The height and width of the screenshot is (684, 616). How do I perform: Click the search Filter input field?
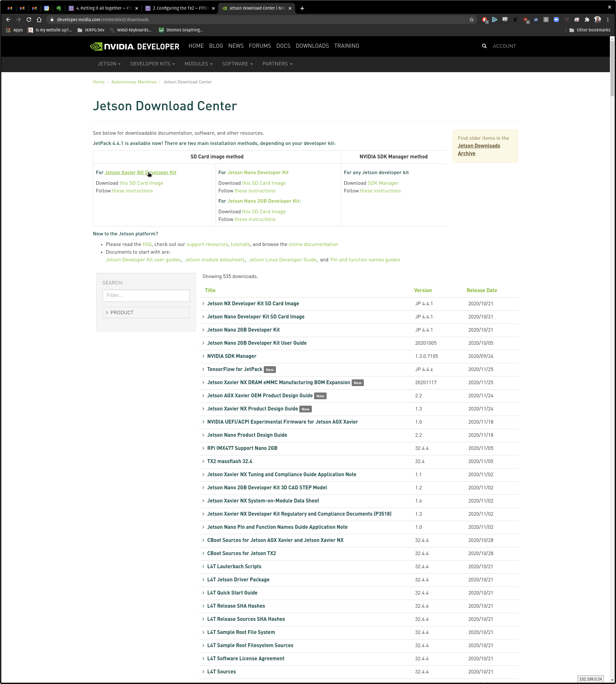click(x=146, y=296)
